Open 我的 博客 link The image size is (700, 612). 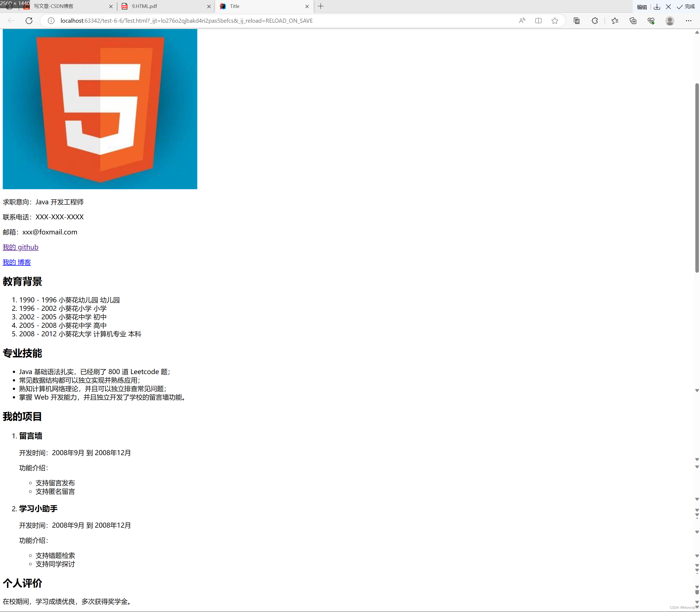click(x=17, y=262)
